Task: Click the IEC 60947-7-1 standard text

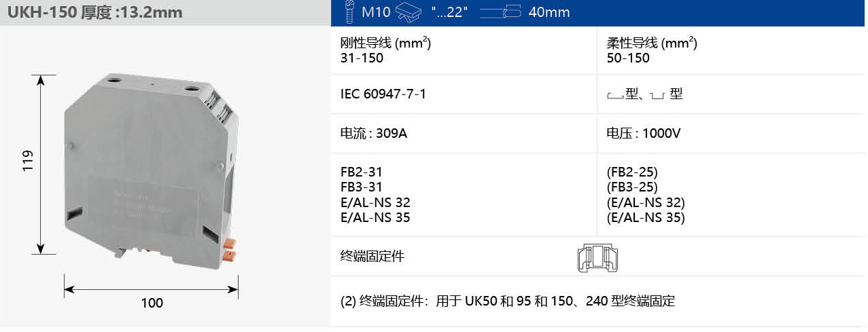Action: pyautogui.click(x=383, y=94)
